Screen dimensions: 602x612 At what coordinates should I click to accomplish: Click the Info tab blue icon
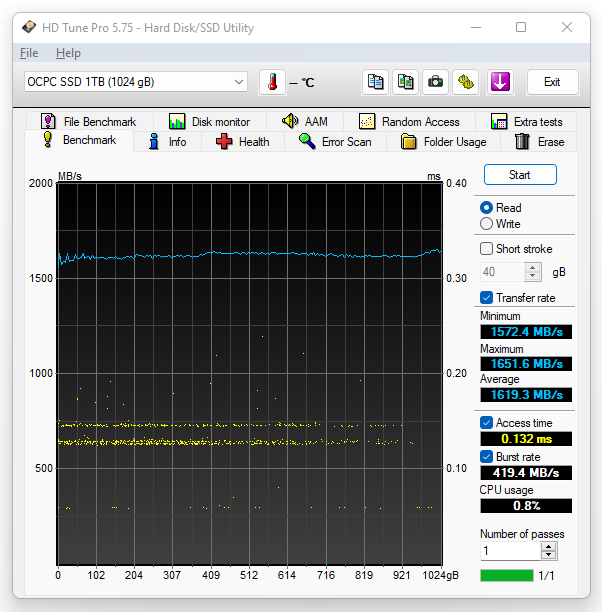tap(154, 142)
